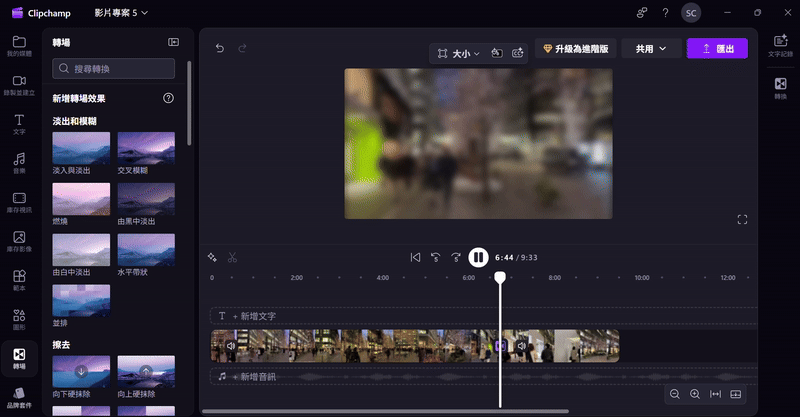Mute the first video clip's audio
Image resolution: width=800 pixels, height=417 pixels.
231,346
